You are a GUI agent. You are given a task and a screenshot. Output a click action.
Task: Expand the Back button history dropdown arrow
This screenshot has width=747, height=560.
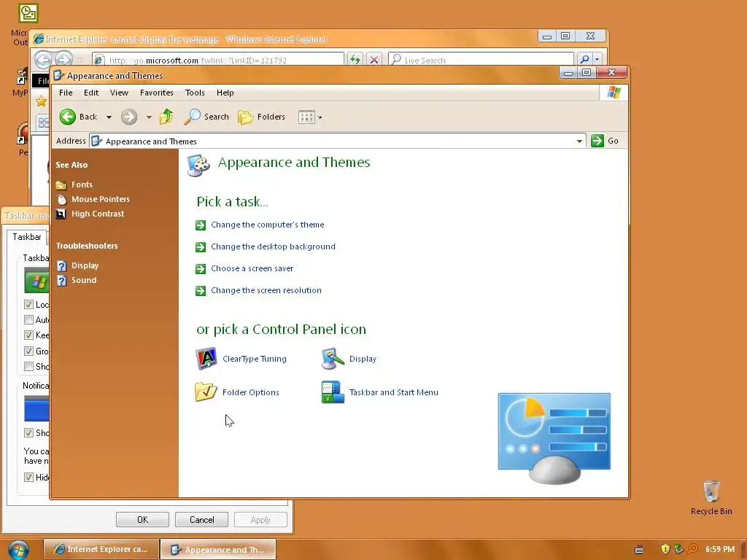109,117
